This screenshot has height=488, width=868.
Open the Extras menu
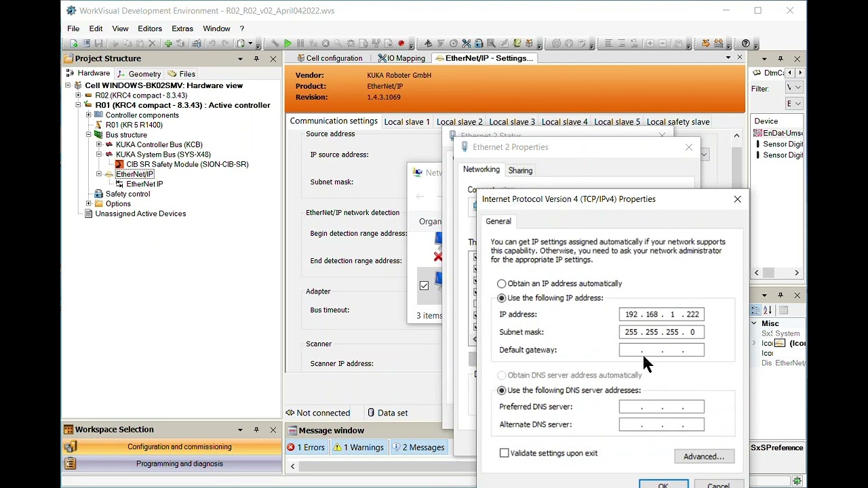click(x=182, y=28)
